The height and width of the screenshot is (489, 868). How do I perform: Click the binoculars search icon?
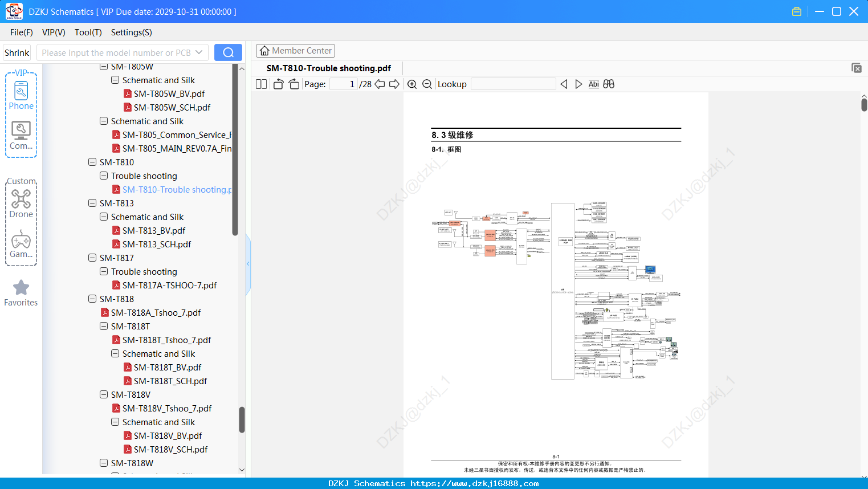(609, 84)
